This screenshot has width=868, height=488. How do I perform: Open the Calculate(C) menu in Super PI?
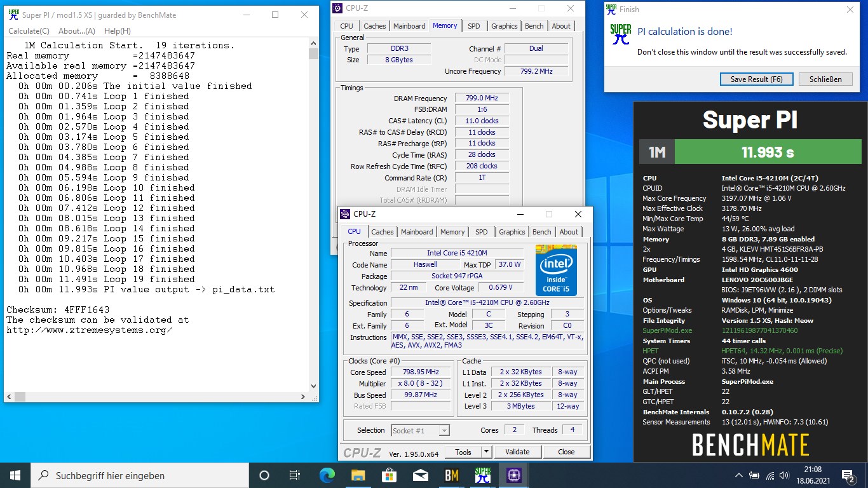pos(29,31)
